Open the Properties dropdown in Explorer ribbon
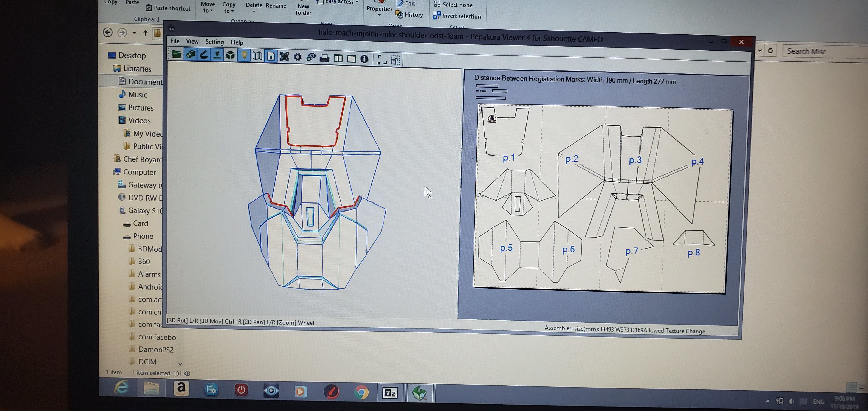This screenshot has height=411, width=868. pyautogui.click(x=379, y=15)
